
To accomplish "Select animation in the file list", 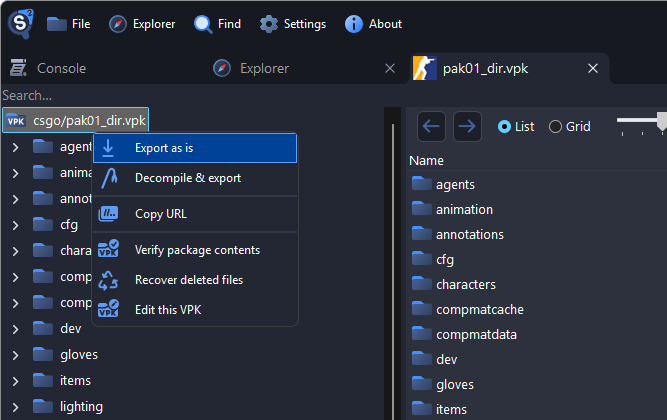I will pos(464,209).
